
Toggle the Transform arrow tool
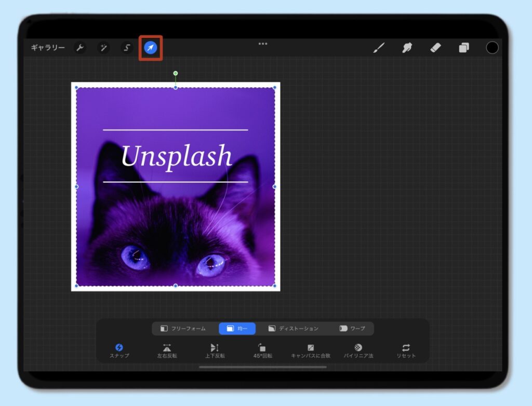(151, 48)
